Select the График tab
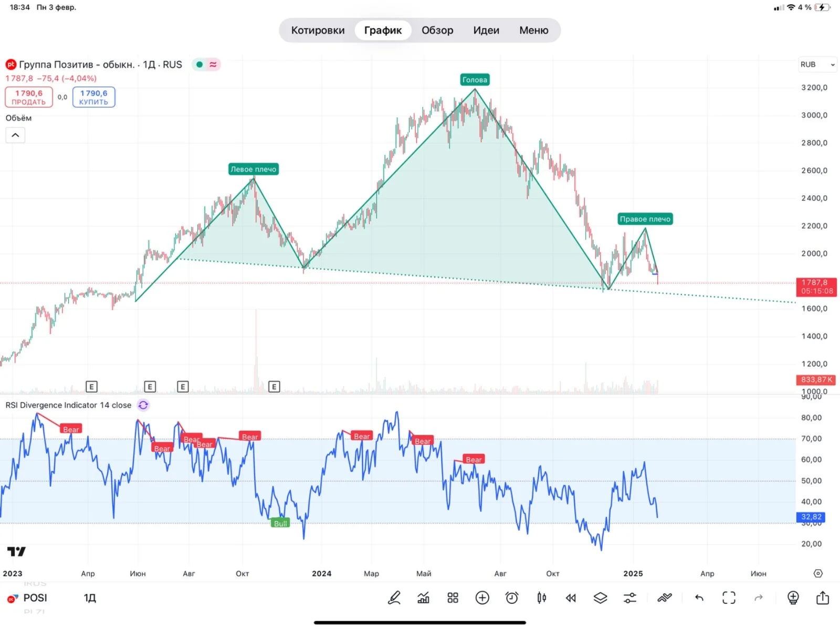 click(383, 30)
